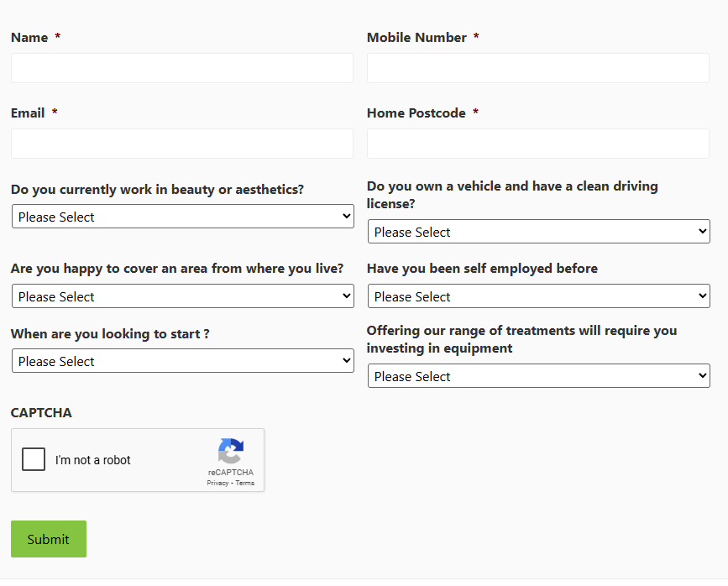Open the reCAPTCHA Privacy link

click(217, 484)
